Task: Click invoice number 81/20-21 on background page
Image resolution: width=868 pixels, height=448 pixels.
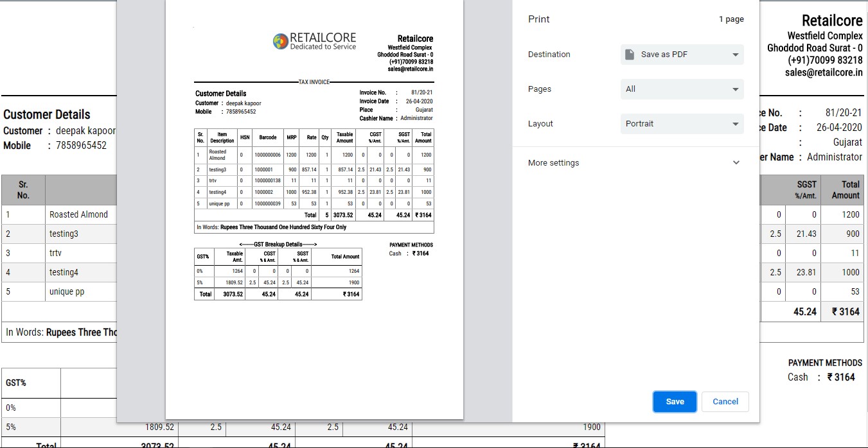Action: click(844, 113)
